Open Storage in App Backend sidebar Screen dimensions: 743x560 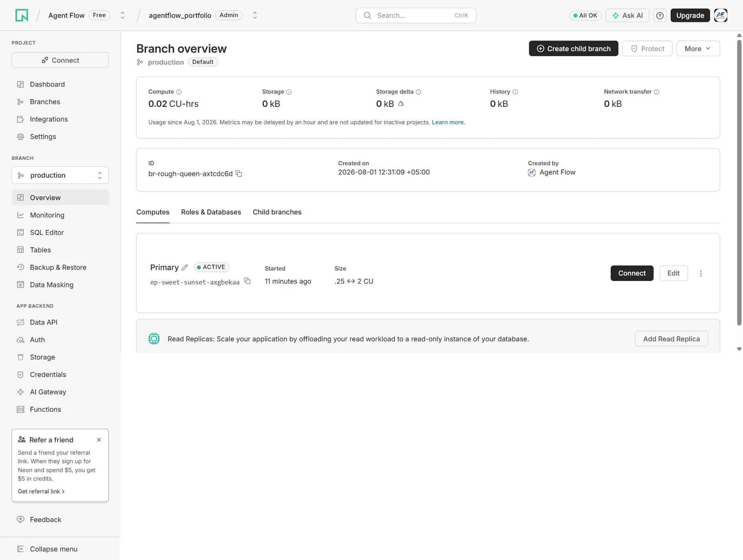[60, 357]
